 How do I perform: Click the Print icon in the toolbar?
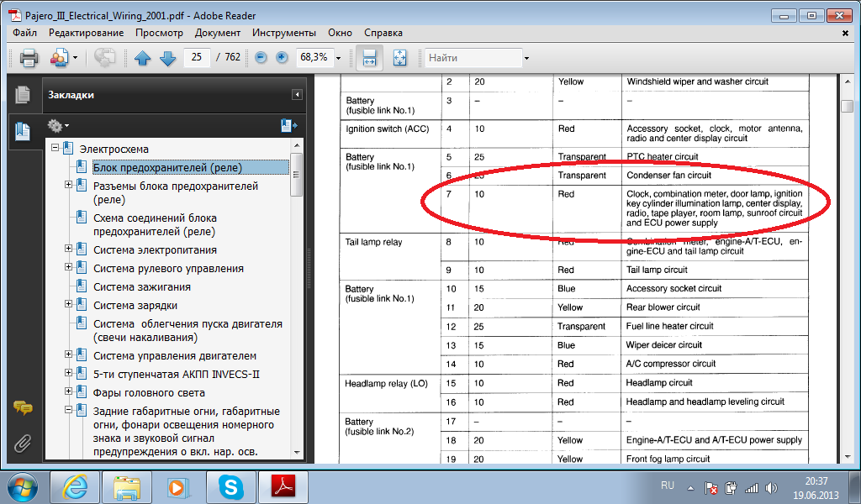coord(29,58)
